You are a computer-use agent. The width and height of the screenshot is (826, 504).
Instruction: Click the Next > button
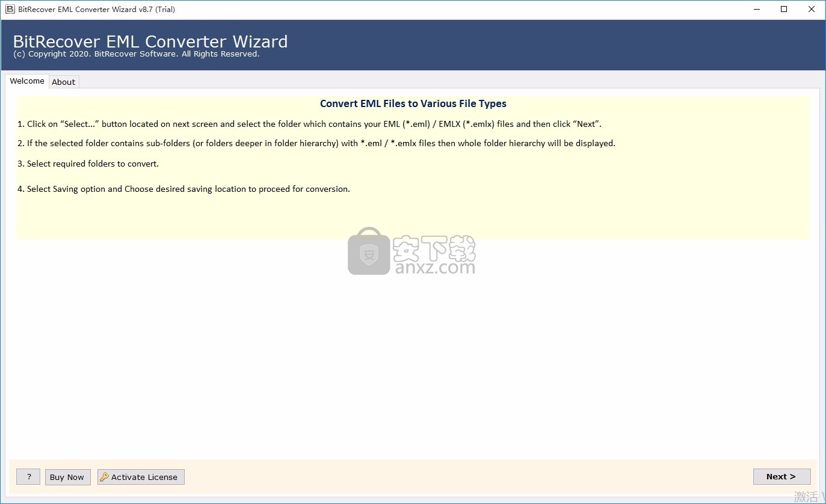[x=781, y=476]
